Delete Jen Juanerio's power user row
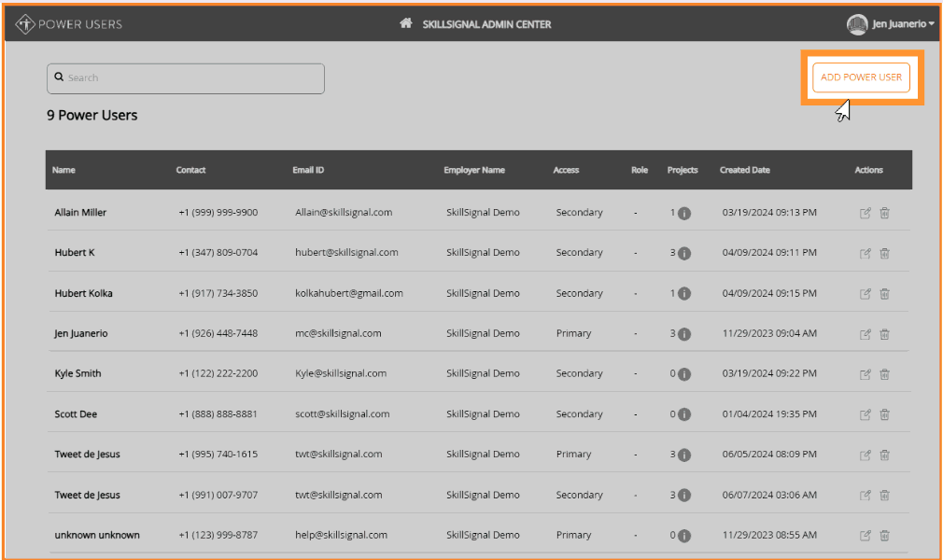This screenshot has width=943, height=560. click(885, 334)
